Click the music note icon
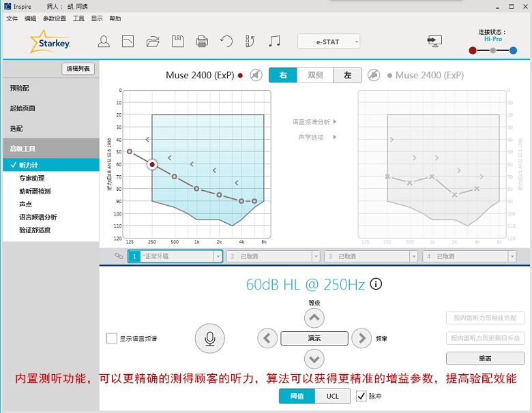Image resolution: width=532 pixels, height=413 pixels. pos(274,42)
